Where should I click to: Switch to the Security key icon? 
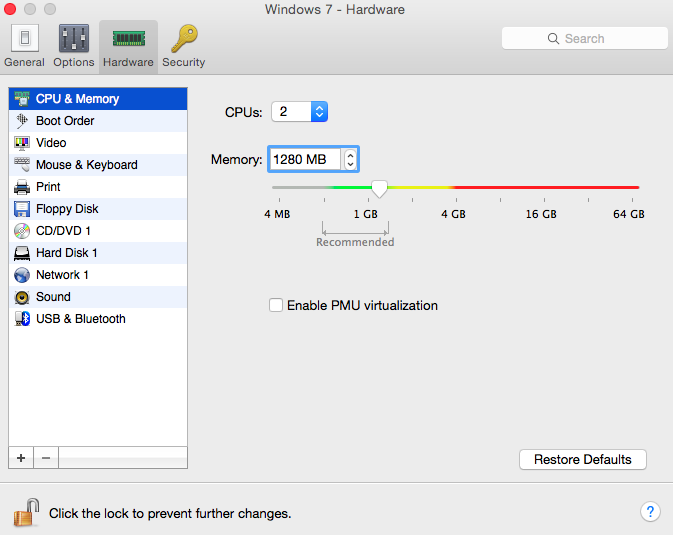[x=184, y=38]
